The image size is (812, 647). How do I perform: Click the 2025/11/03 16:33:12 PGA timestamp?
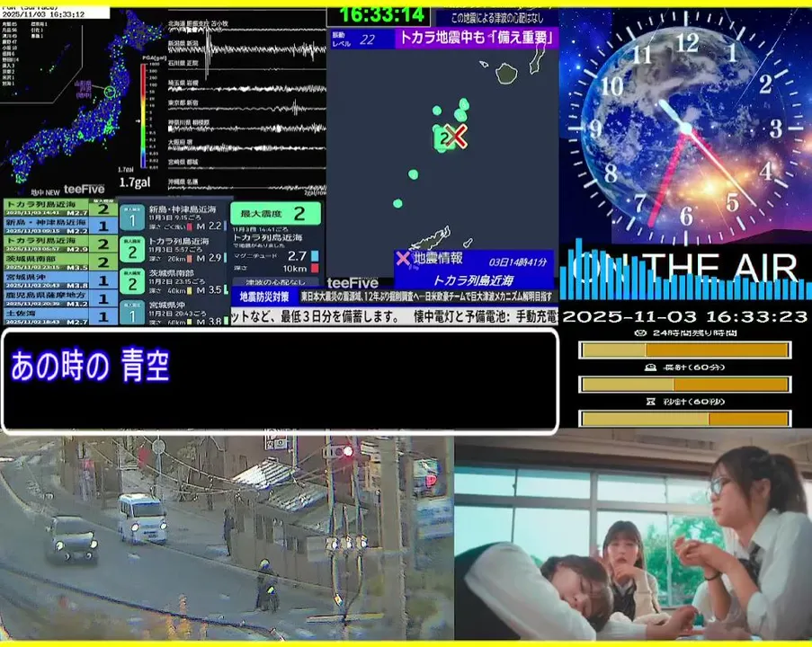tap(43, 14)
